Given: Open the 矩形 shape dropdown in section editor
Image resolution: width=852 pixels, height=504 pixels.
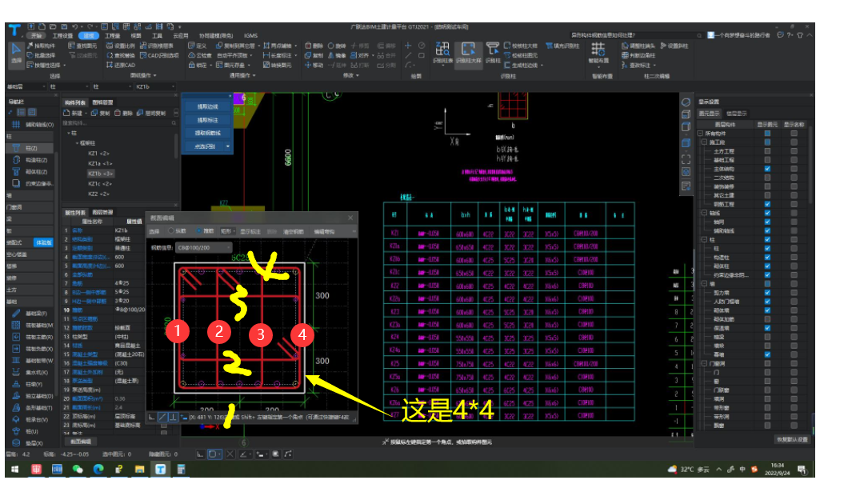Looking at the screenshot, I should tap(228, 231).
